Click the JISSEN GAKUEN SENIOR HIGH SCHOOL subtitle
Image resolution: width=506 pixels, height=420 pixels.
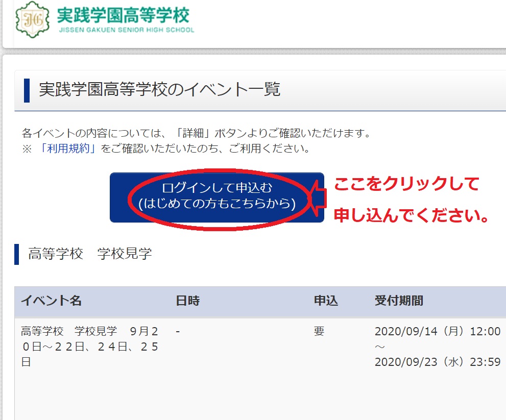coord(126,30)
